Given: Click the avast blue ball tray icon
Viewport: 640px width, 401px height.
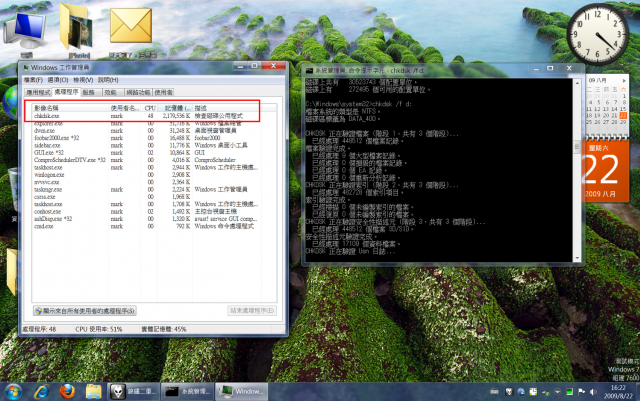Looking at the screenshot, I should point(521,392).
